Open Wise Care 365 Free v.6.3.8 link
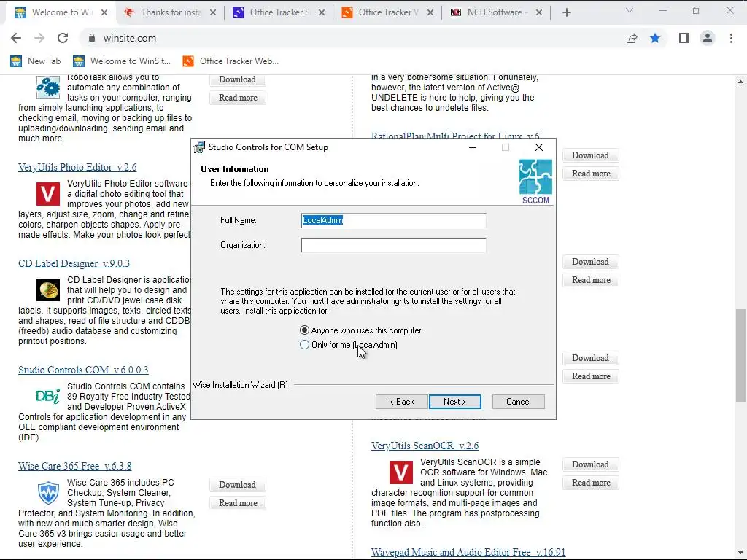This screenshot has width=747, height=560. click(x=75, y=466)
